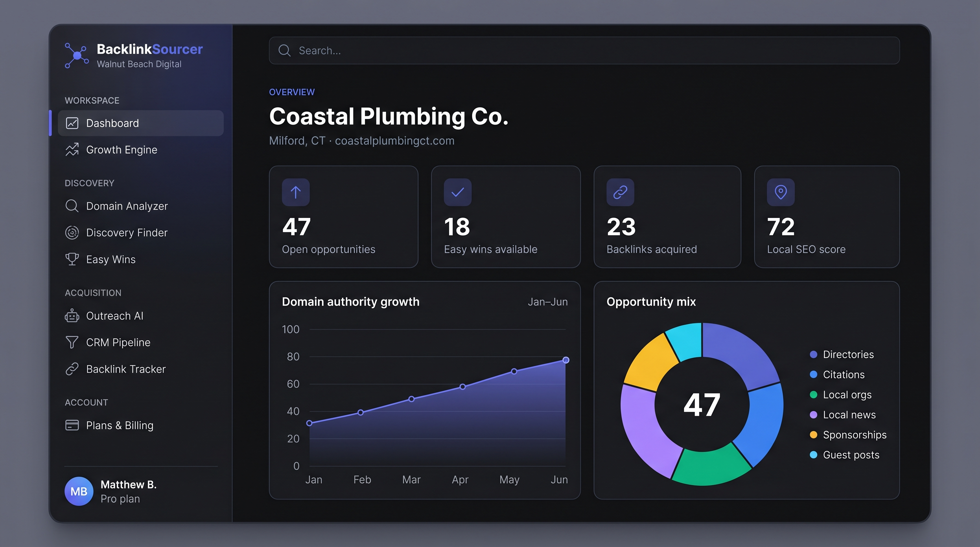This screenshot has width=980, height=547.
Task: Click the link icon on Backlinks acquired card
Action: click(x=620, y=192)
